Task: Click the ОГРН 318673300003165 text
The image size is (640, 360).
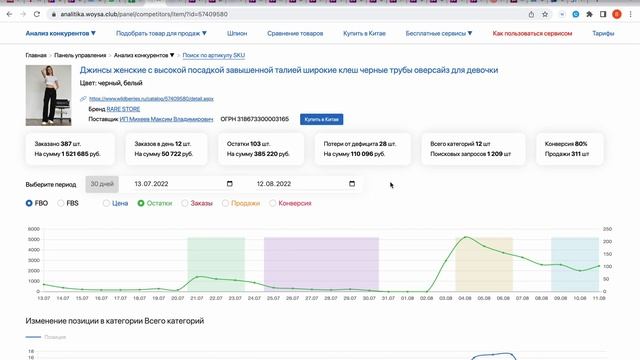Action: coord(255,119)
